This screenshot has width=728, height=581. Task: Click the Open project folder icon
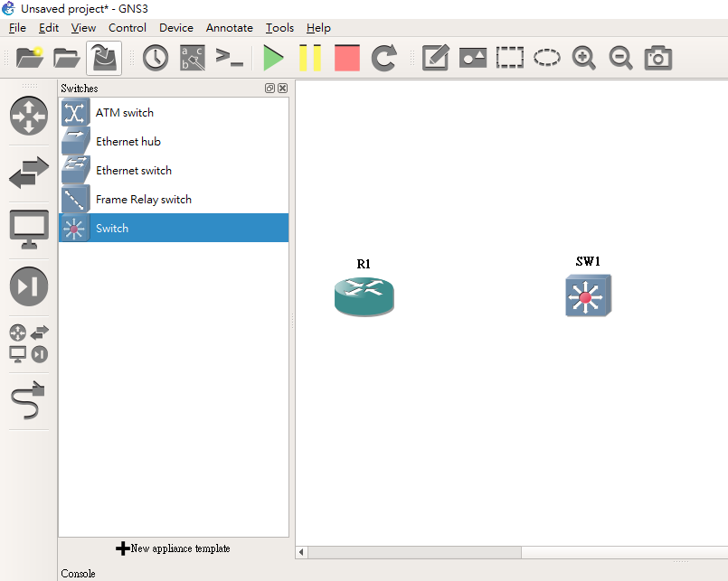coord(66,58)
